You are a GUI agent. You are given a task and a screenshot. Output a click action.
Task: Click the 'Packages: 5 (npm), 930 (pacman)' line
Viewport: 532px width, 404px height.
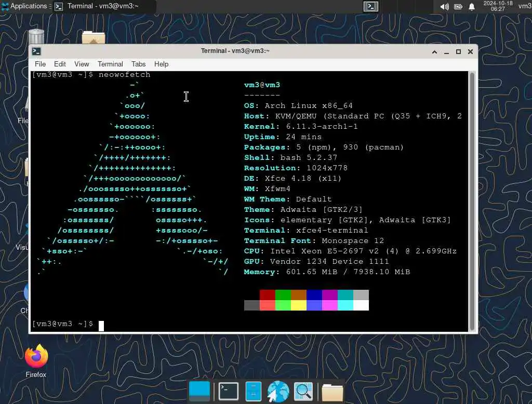324,147
